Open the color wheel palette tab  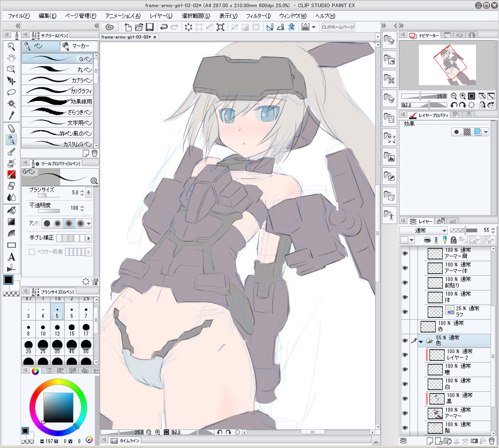(x=35, y=371)
